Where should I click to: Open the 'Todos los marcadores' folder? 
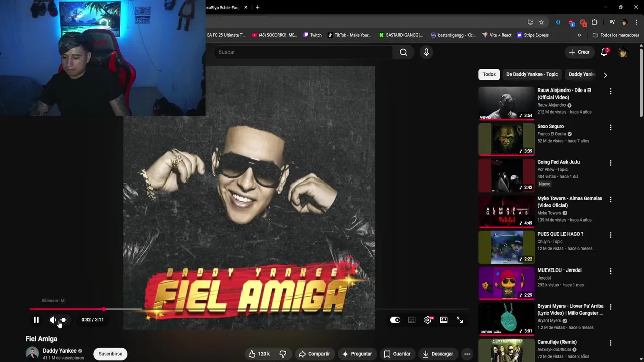click(616, 35)
